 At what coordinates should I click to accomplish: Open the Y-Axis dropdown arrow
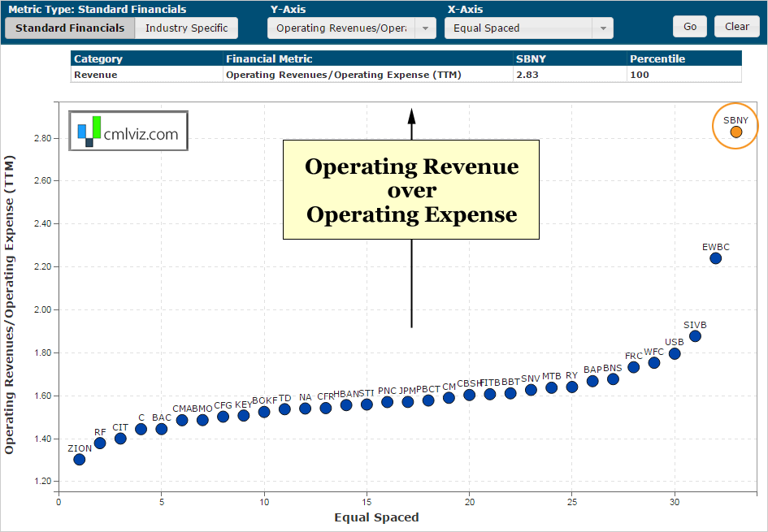pos(426,28)
